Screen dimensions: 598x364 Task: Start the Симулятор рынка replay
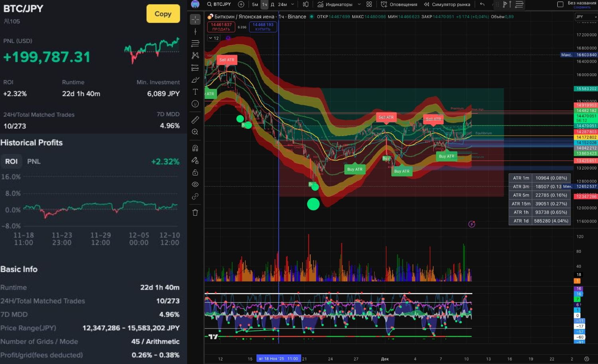[x=447, y=4]
